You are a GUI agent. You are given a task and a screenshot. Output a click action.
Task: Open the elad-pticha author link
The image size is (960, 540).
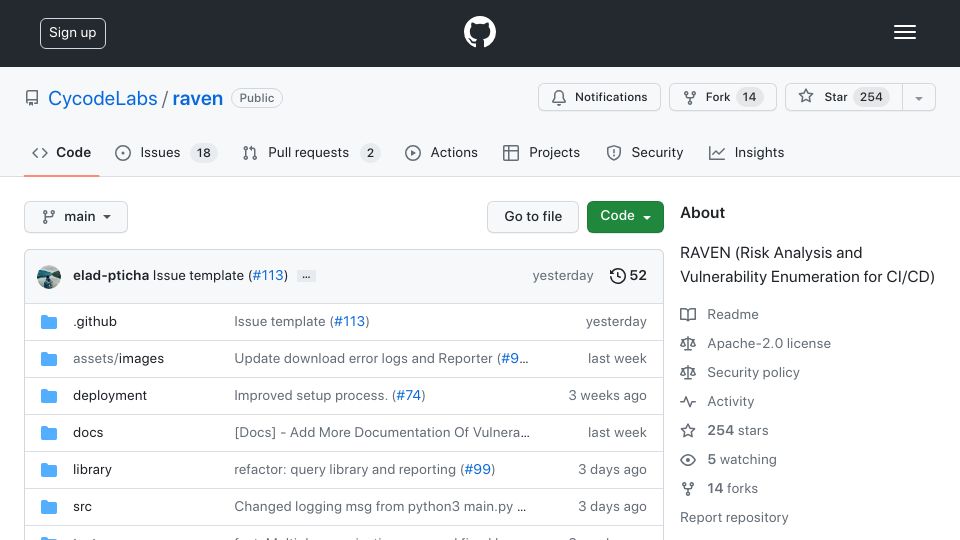(111, 276)
